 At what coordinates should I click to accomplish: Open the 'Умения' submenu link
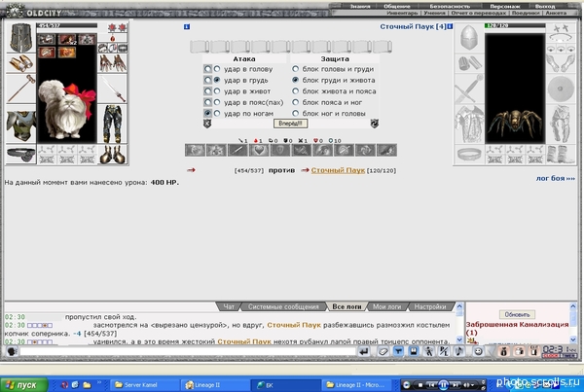coord(434,13)
